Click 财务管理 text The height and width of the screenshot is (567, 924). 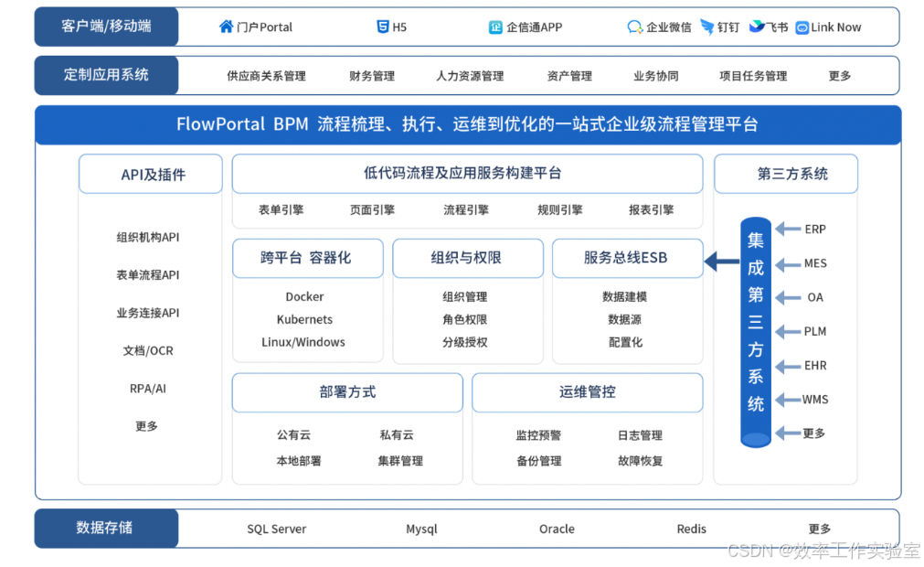[x=372, y=76]
